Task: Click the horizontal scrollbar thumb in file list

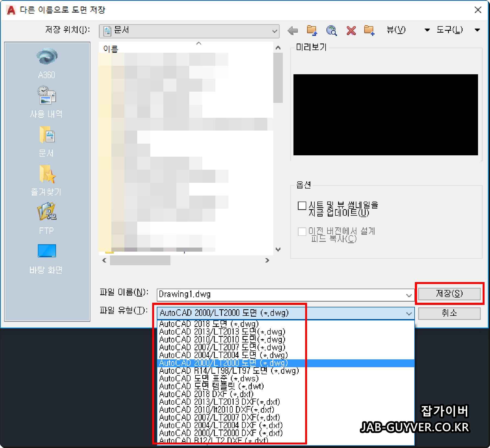Action: coord(140,260)
